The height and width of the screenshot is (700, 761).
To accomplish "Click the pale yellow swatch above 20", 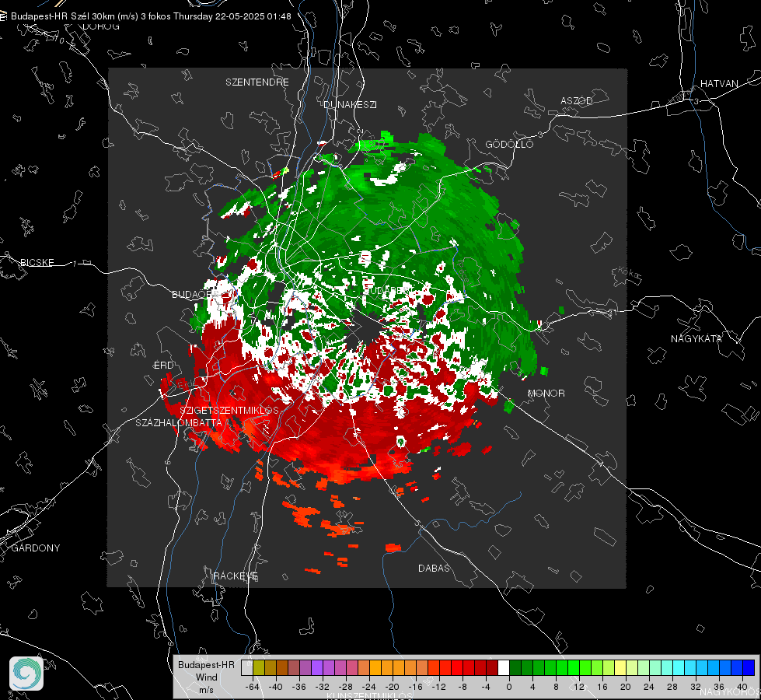I will pos(620,667).
